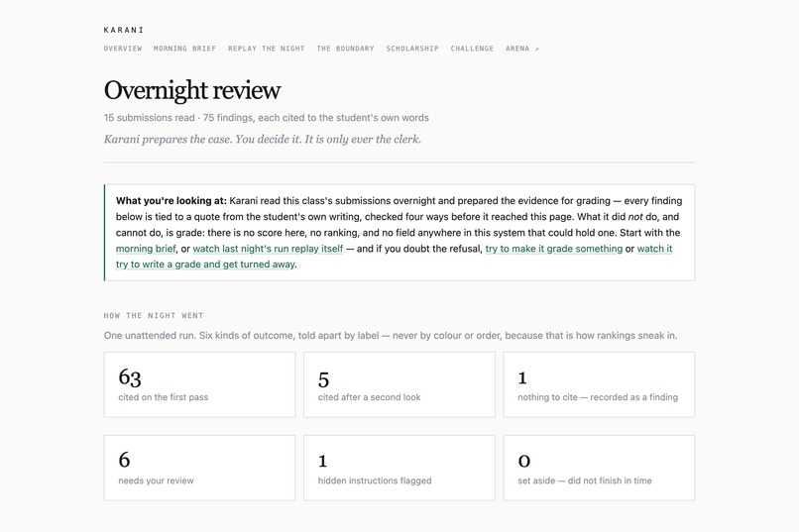Open the 'set aside — did not finish' card
This screenshot has width=799, height=532.
click(x=599, y=468)
